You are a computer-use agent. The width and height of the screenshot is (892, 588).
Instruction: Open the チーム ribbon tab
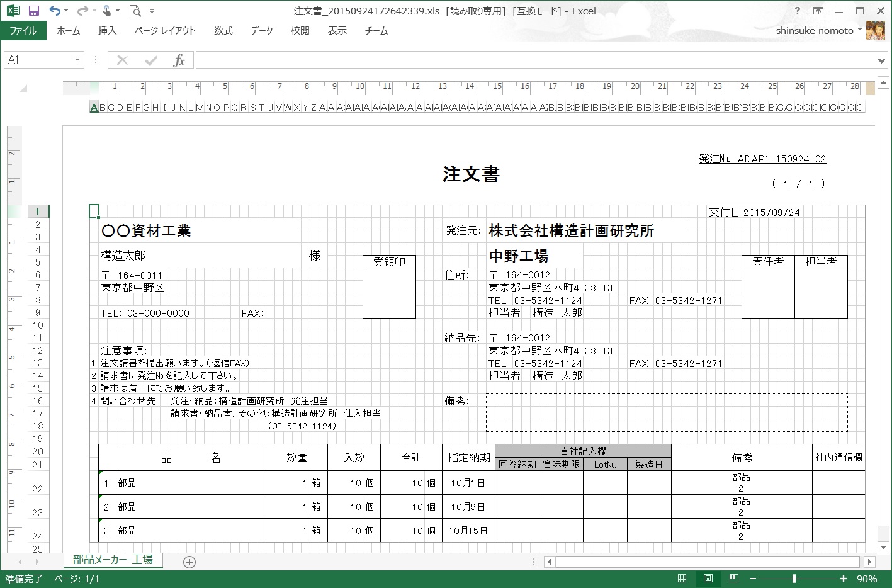pyautogui.click(x=376, y=30)
